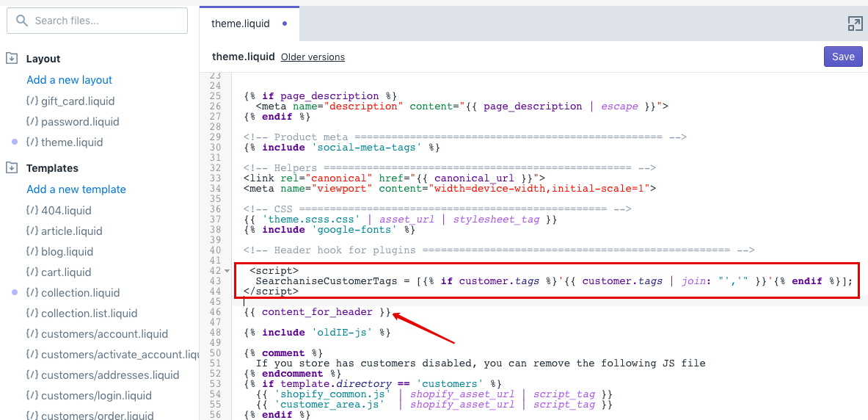Click the magnifier icon in Search files
Screen dimensions: 868x420
pyautogui.click(x=21, y=21)
